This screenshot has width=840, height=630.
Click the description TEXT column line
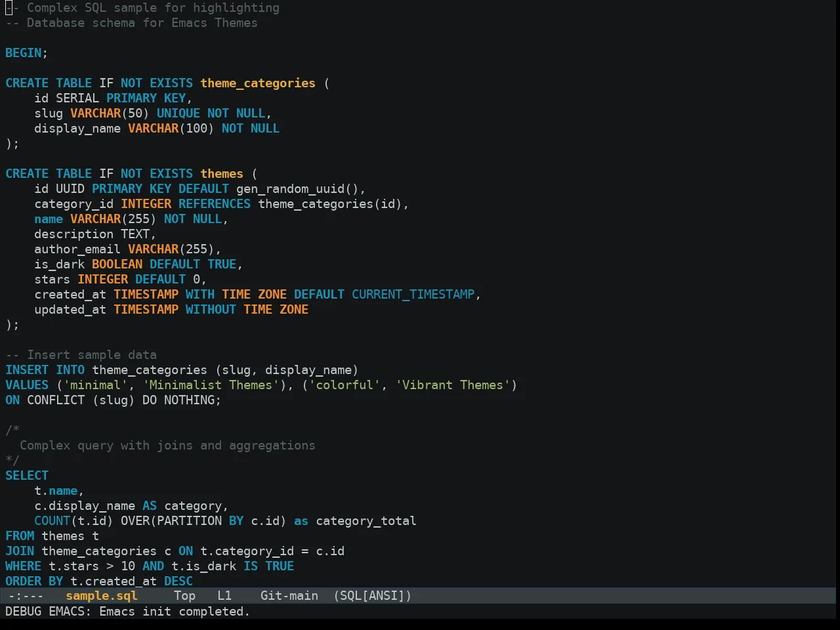pyautogui.click(x=95, y=234)
